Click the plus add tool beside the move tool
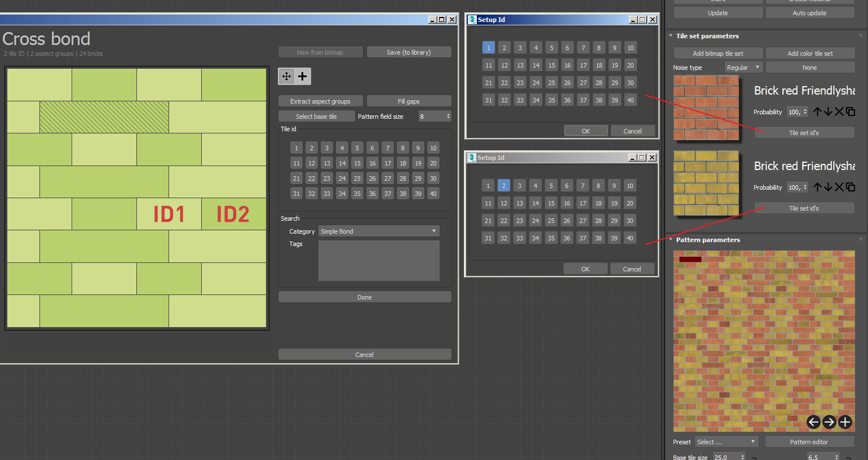 303,76
